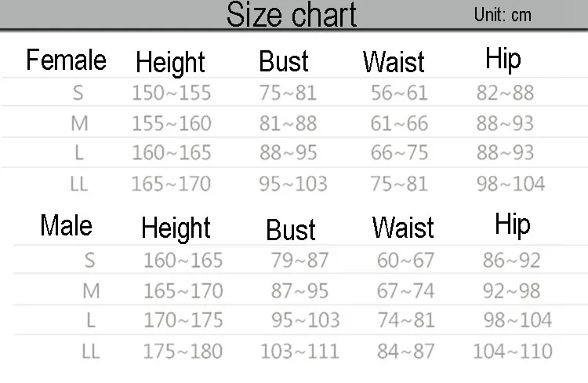This screenshot has height=383, width=588.
Task: Select Female size L waist value 66~75
Action: [x=399, y=153]
